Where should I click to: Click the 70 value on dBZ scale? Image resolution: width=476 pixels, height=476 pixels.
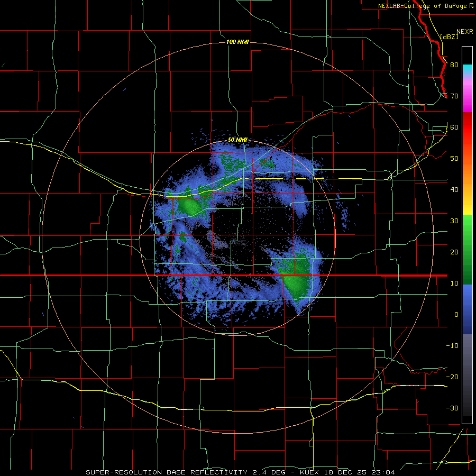pyautogui.click(x=454, y=96)
